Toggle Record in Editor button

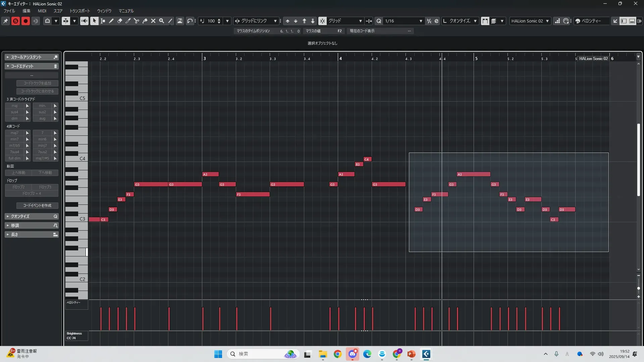[25, 21]
